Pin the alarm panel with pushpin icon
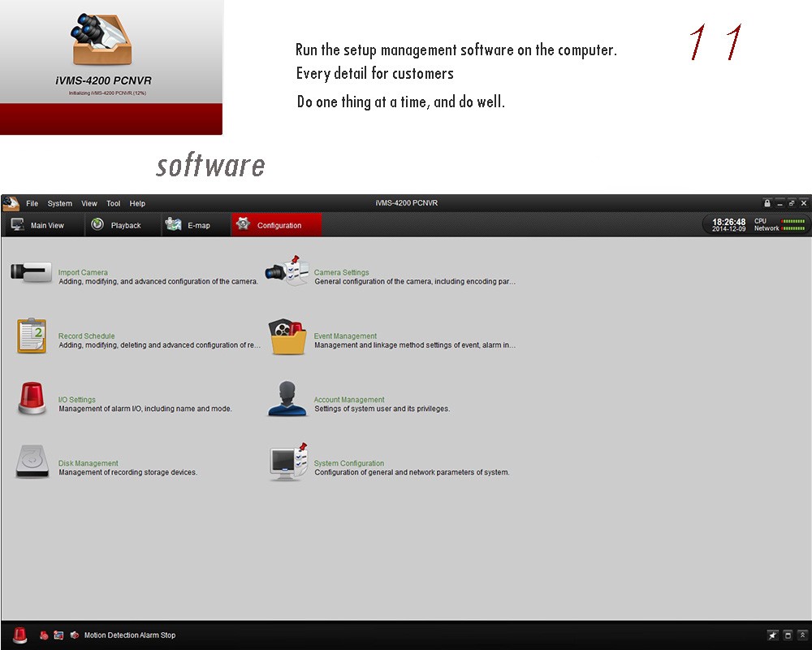 click(x=772, y=635)
